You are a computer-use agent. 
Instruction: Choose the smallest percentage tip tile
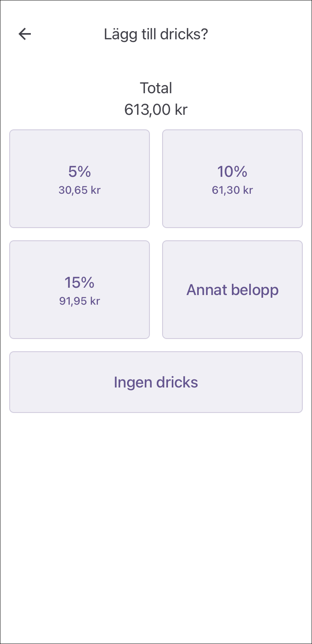click(79, 179)
